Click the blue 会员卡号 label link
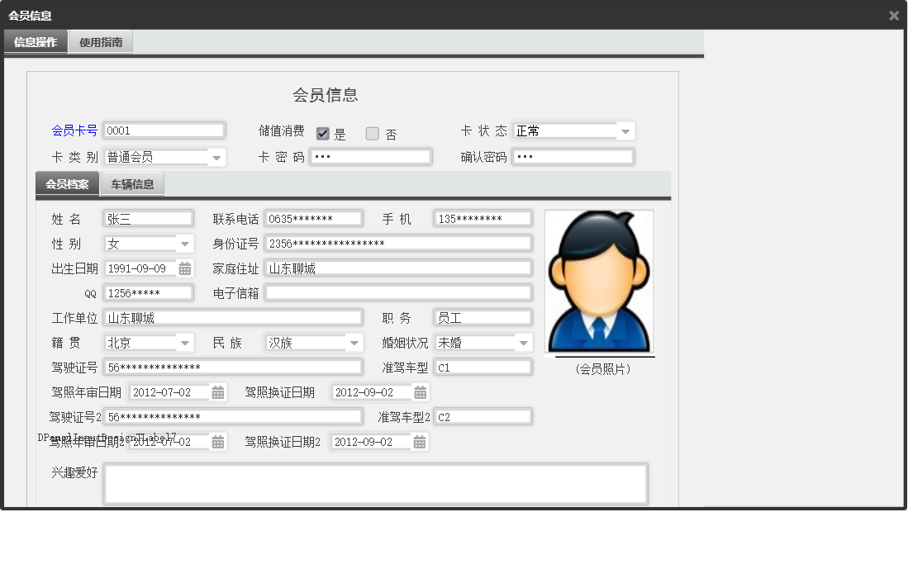Viewport: 908px width, 588px height. tap(74, 130)
